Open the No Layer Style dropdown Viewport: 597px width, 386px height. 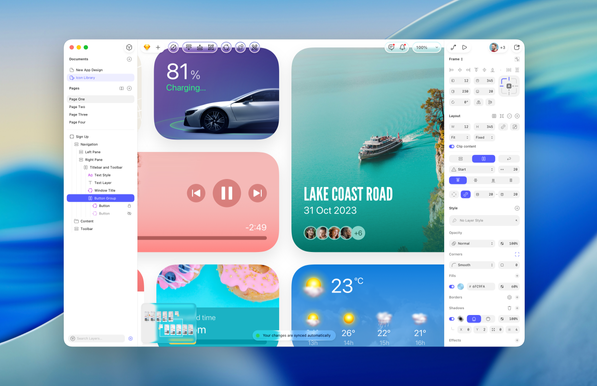point(484,220)
